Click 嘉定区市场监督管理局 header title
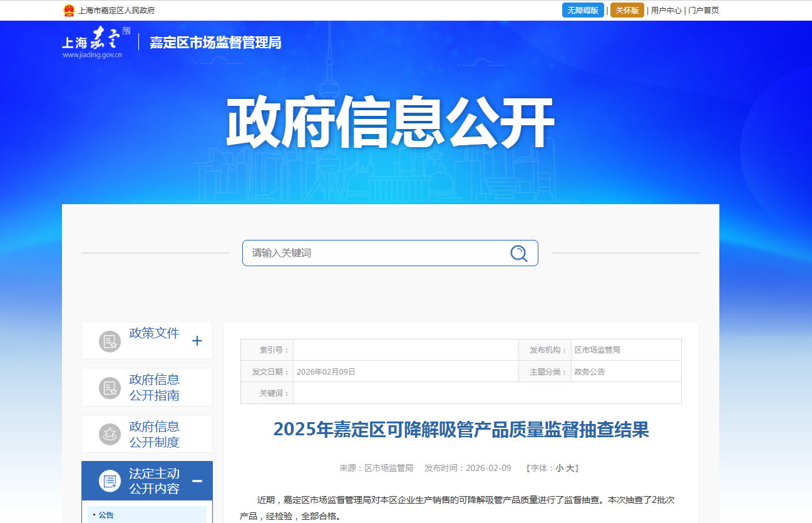 pos(215,43)
